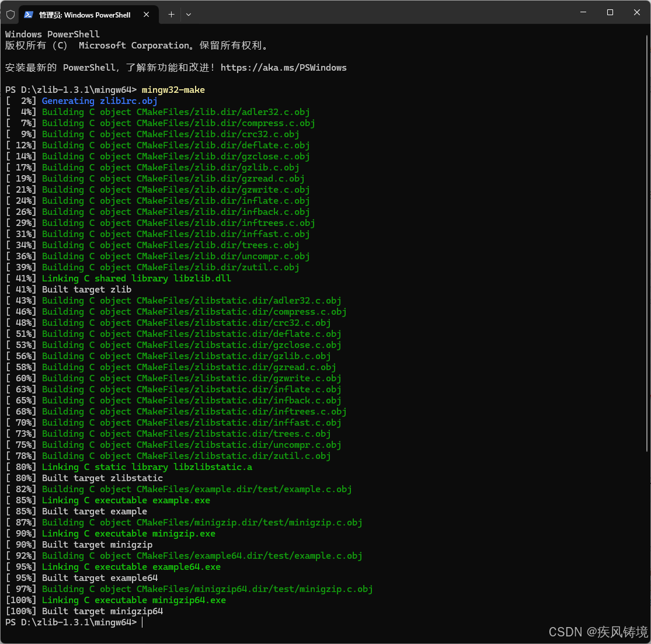Image resolution: width=651 pixels, height=644 pixels.
Task: Click the zlib.dir/inftrees.c.obj line
Action: point(160,223)
